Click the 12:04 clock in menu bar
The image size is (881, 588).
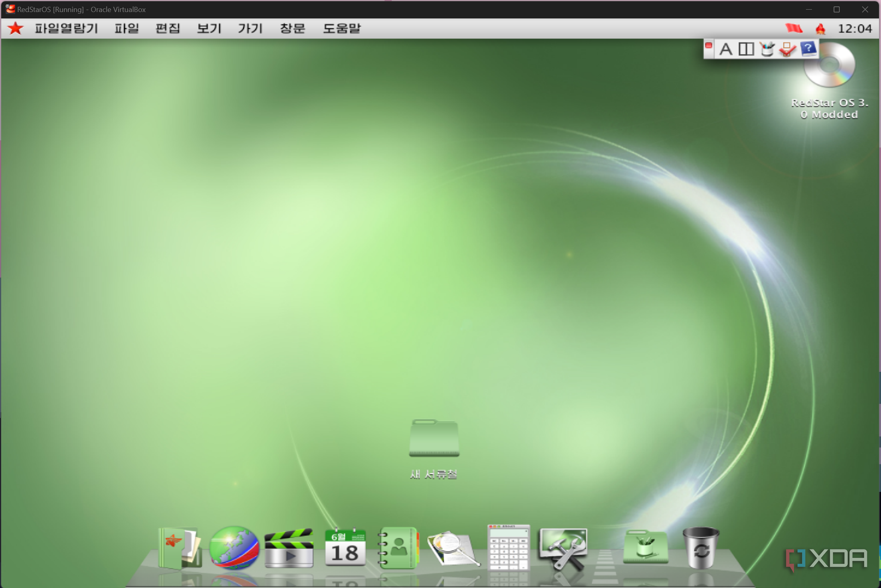[x=855, y=29]
